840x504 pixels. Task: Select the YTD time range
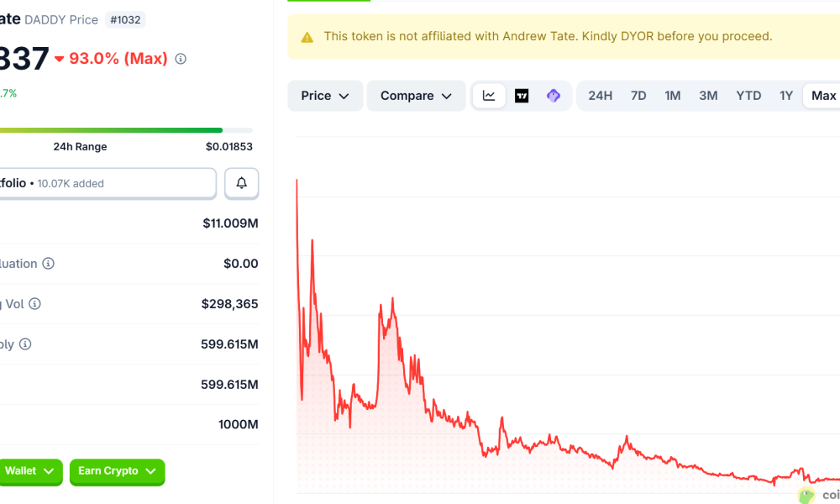click(748, 96)
